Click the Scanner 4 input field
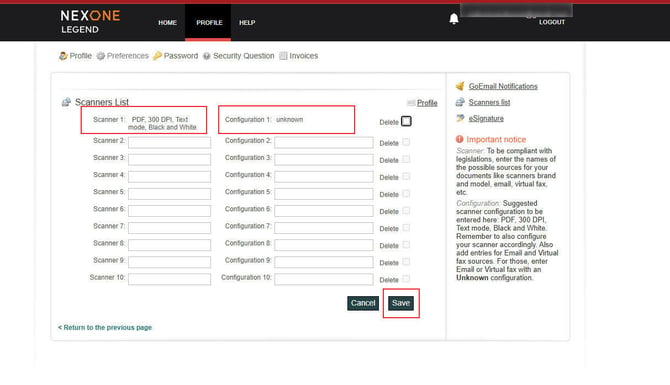670x385 pixels. 169,176
